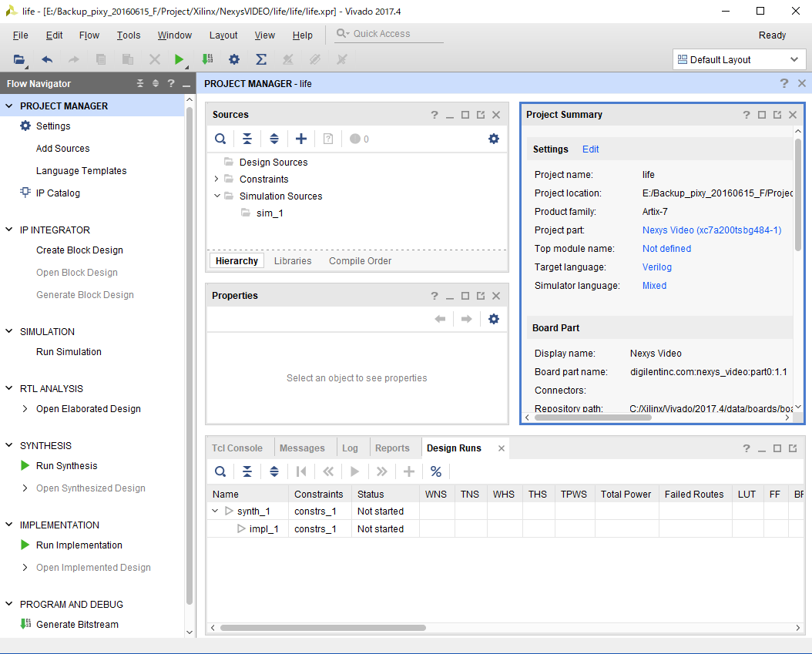The width and height of the screenshot is (812, 654).
Task: Collapse all rows in Design Runs
Action: point(247,471)
